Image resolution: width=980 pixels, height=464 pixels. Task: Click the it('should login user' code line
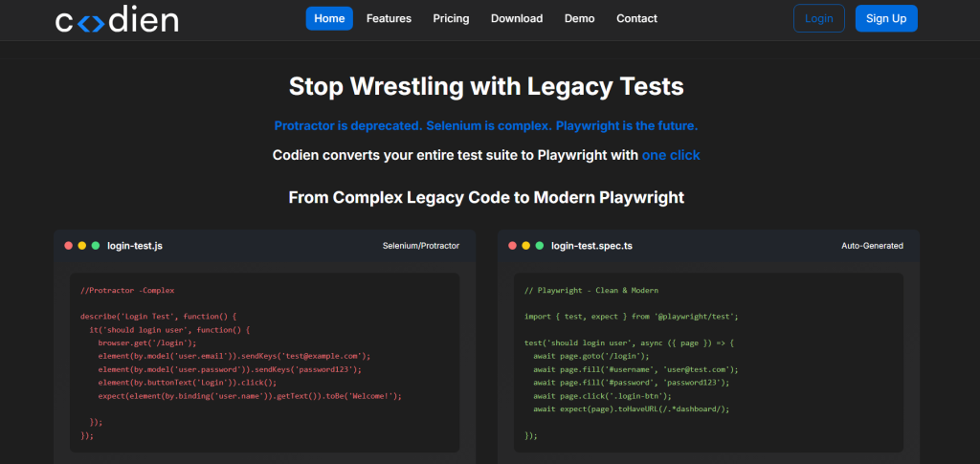pos(169,330)
